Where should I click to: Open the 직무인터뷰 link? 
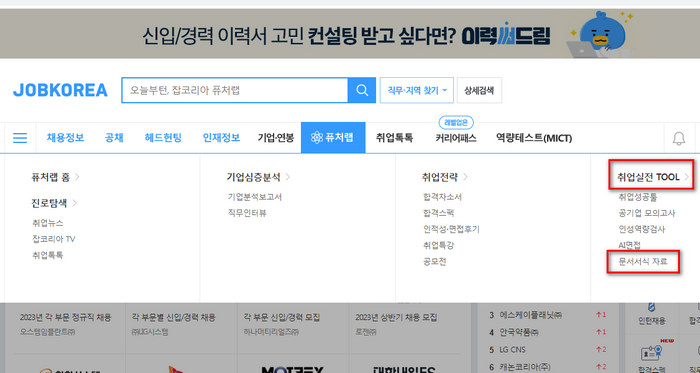(x=247, y=213)
